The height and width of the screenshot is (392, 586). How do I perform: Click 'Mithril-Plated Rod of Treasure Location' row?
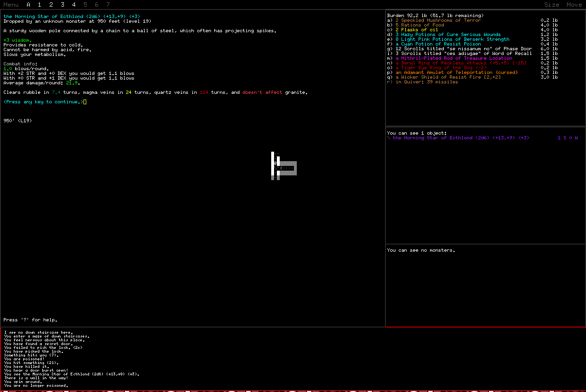point(472,58)
